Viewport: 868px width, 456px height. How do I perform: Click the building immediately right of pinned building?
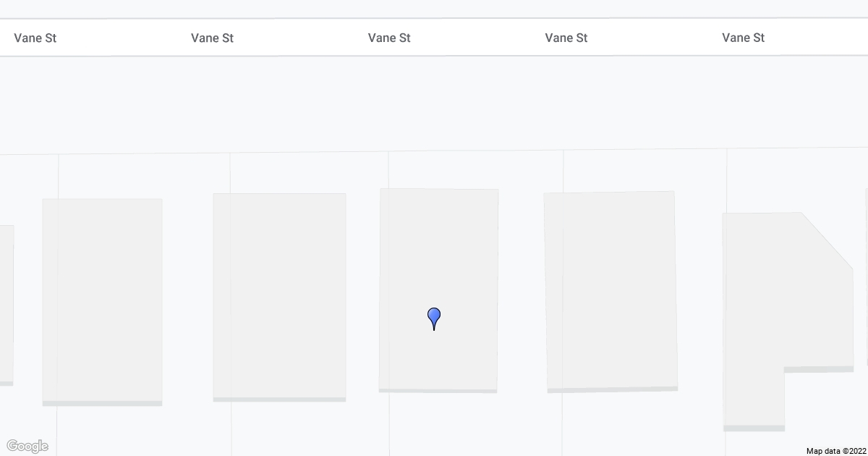click(610, 291)
